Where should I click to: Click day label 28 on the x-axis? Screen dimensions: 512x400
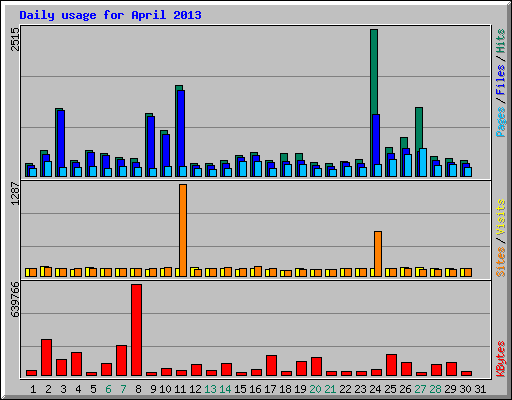point(435,389)
